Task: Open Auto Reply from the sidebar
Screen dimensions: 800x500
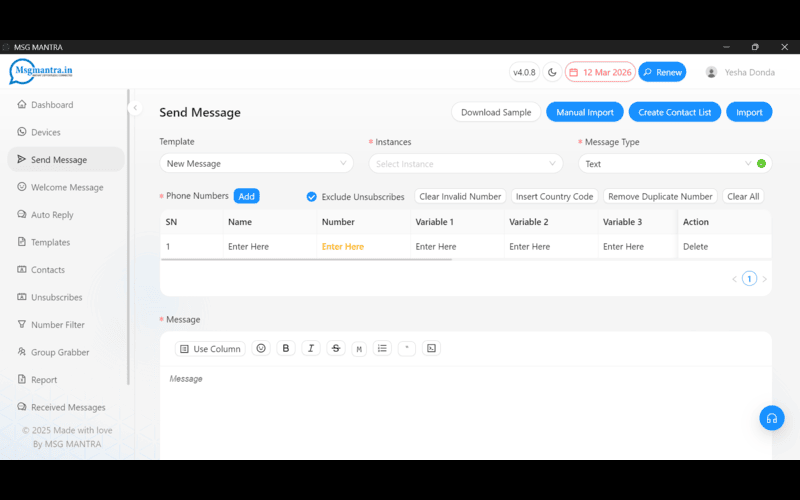Action: pyautogui.click(x=52, y=215)
